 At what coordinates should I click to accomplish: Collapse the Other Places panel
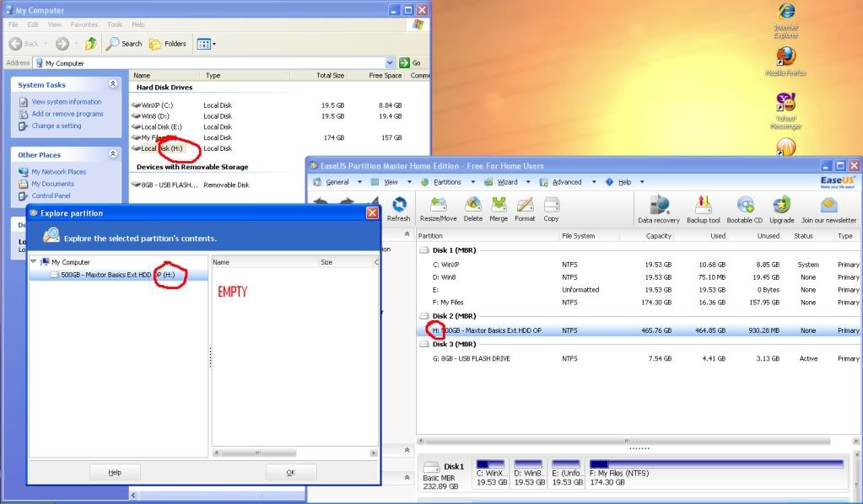pos(113,154)
